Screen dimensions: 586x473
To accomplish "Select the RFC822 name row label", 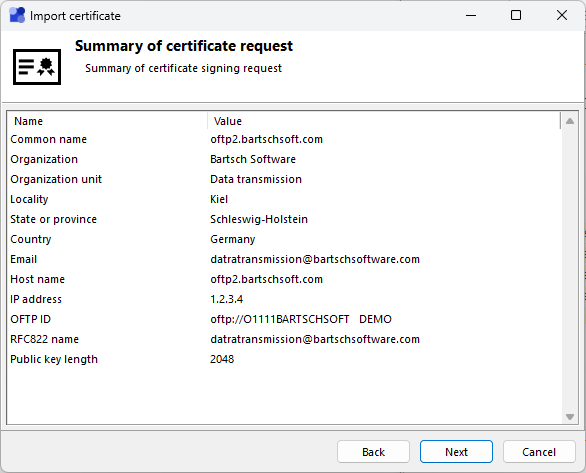I will (44, 339).
